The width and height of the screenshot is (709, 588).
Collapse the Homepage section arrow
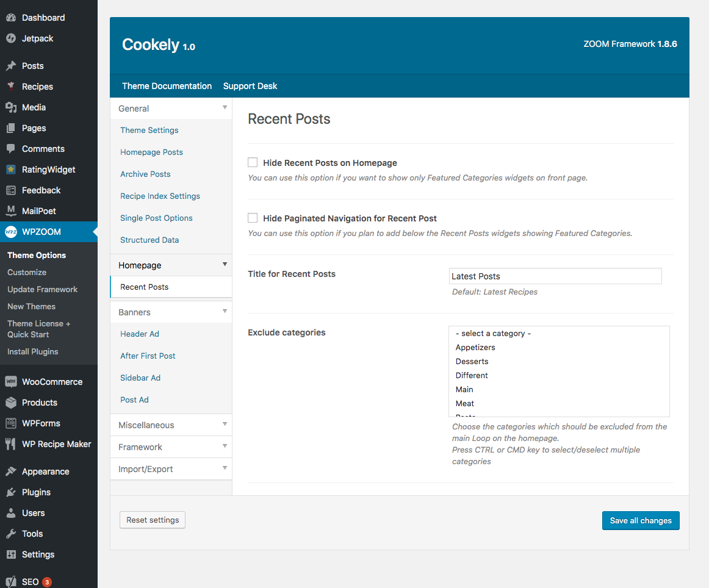pos(225,264)
